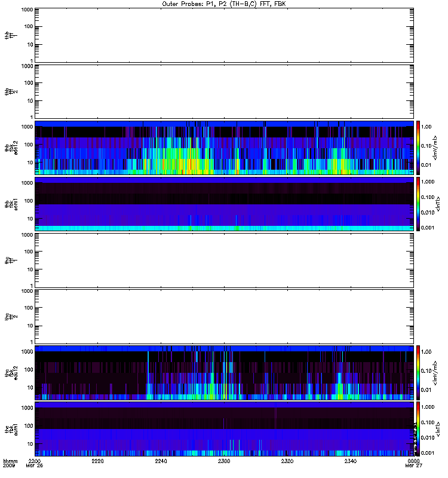448x478 pixels.
Task: Click the 2320 time tick label
Action: [287, 461]
